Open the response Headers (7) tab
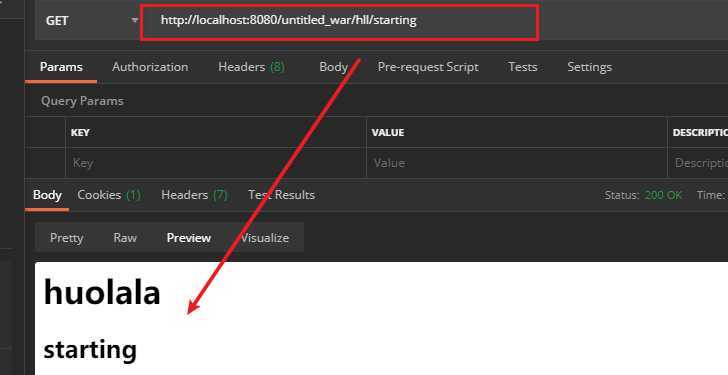The width and height of the screenshot is (728, 375). click(x=194, y=195)
